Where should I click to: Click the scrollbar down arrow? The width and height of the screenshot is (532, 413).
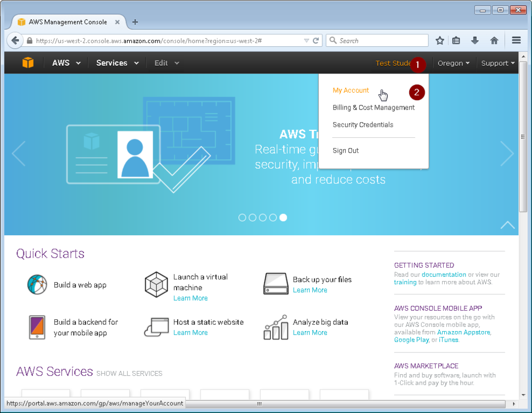(x=523, y=395)
